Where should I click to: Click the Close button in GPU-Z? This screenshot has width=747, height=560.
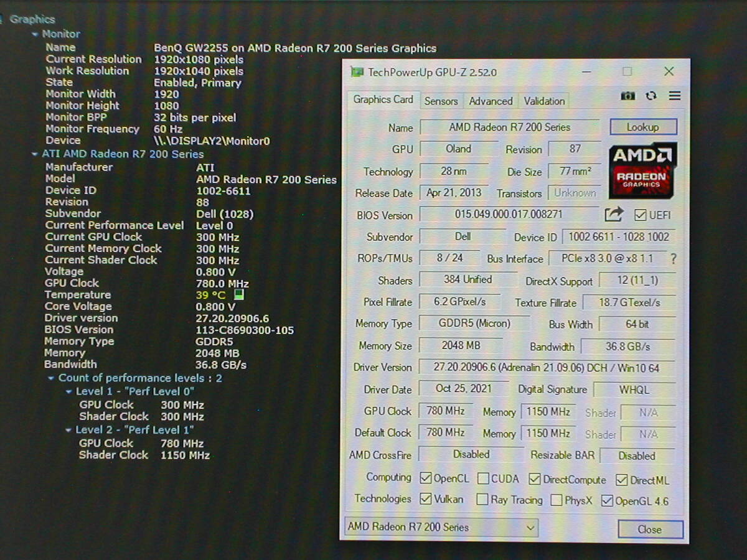pyautogui.click(x=650, y=530)
